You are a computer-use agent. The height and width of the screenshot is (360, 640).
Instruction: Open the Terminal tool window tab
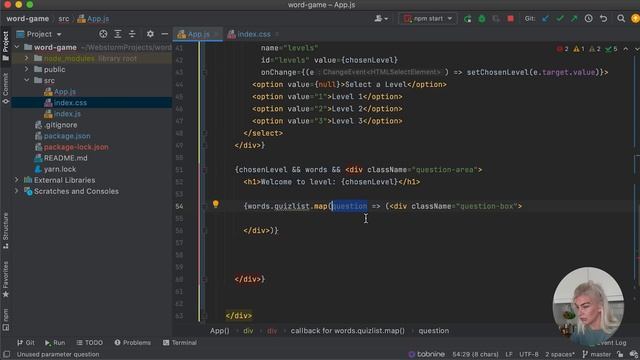pyautogui.click(x=180, y=343)
